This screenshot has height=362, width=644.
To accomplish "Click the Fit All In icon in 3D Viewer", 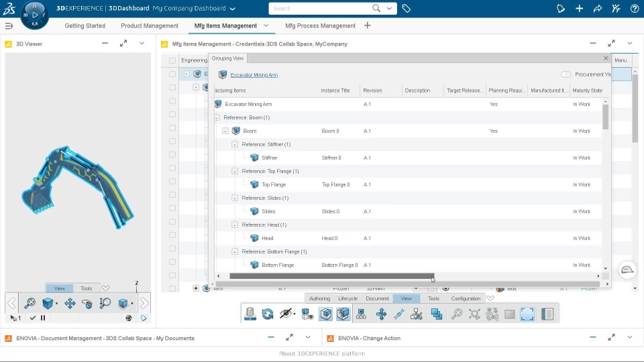I will [30, 303].
